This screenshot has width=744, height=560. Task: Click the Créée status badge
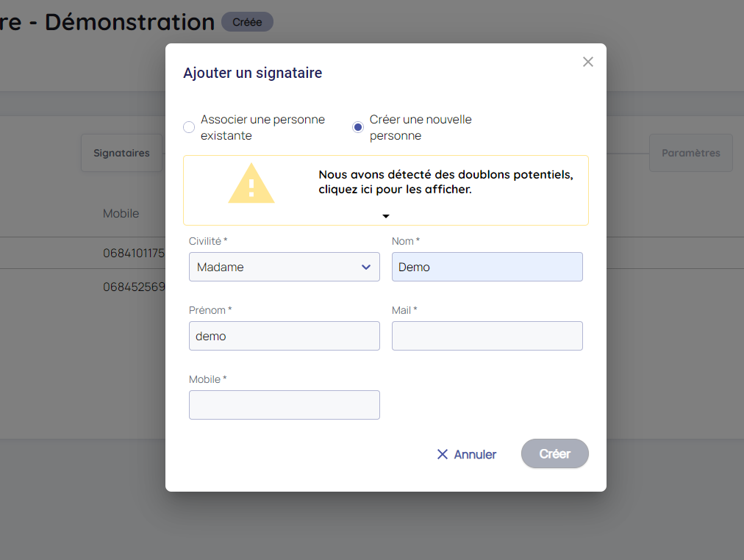(247, 22)
